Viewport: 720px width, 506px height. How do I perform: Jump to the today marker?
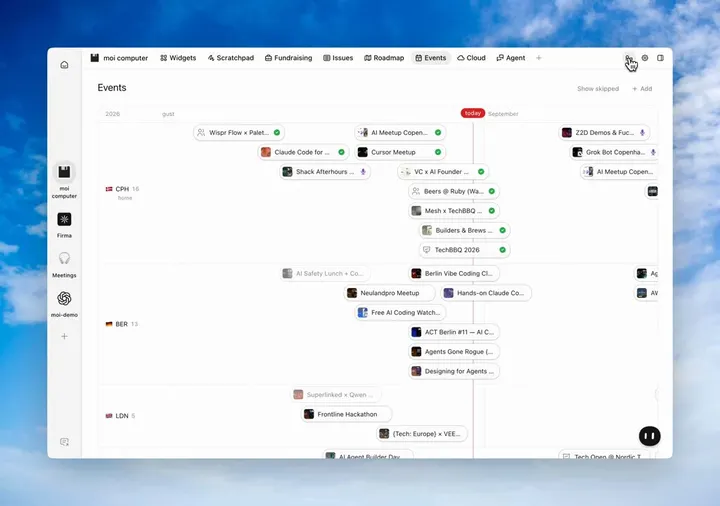click(472, 113)
